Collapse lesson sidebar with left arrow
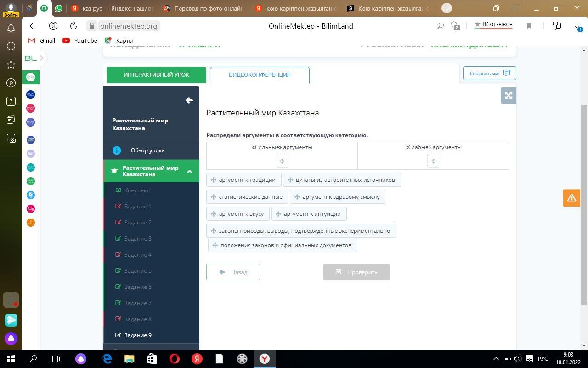 pyautogui.click(x=189, y=100)
